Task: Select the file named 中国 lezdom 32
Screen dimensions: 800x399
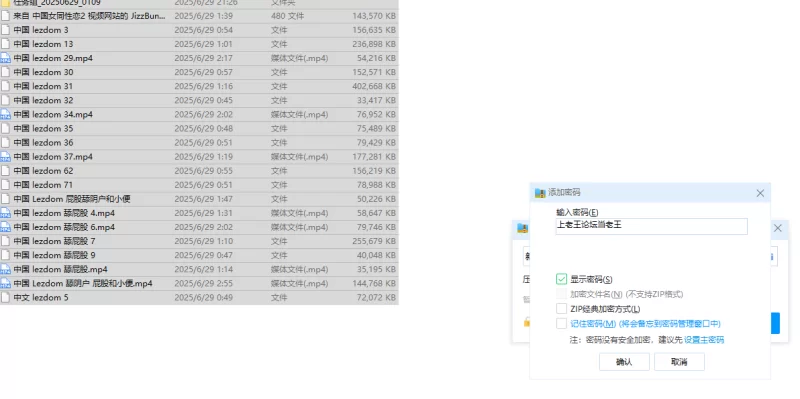Action: point(43,100)
